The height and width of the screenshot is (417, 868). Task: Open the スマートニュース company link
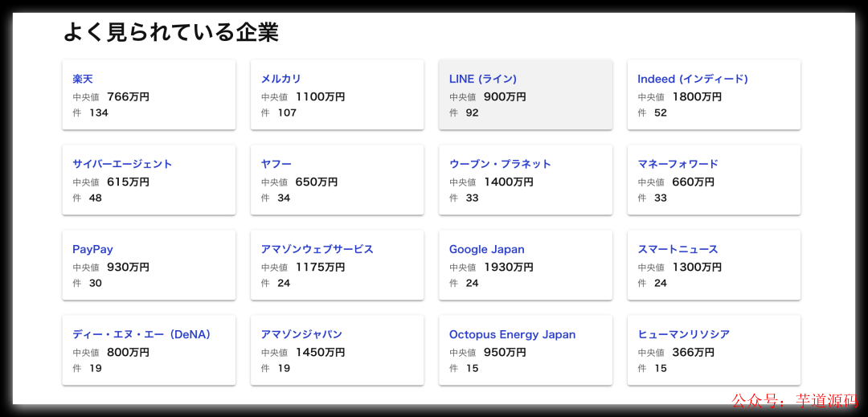pyautogui.click(x=678, y=249)
